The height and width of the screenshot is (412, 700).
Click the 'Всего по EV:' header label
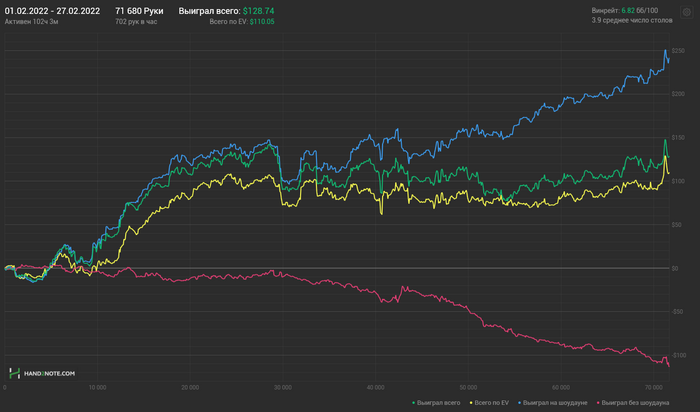click(228, 21)
